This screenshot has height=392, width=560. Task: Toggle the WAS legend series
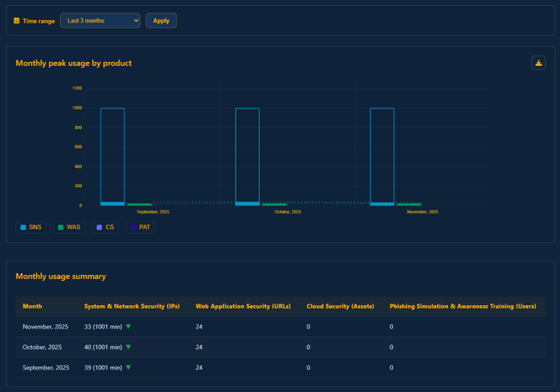[69, 227]
